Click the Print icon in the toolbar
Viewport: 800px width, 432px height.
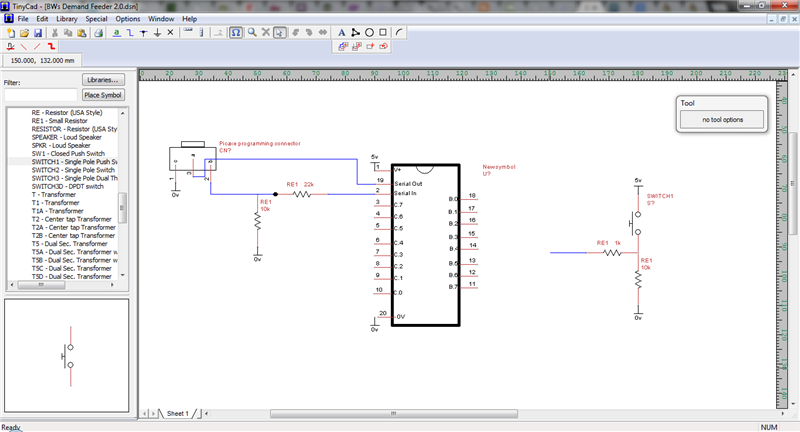click(x=98, y=32)
